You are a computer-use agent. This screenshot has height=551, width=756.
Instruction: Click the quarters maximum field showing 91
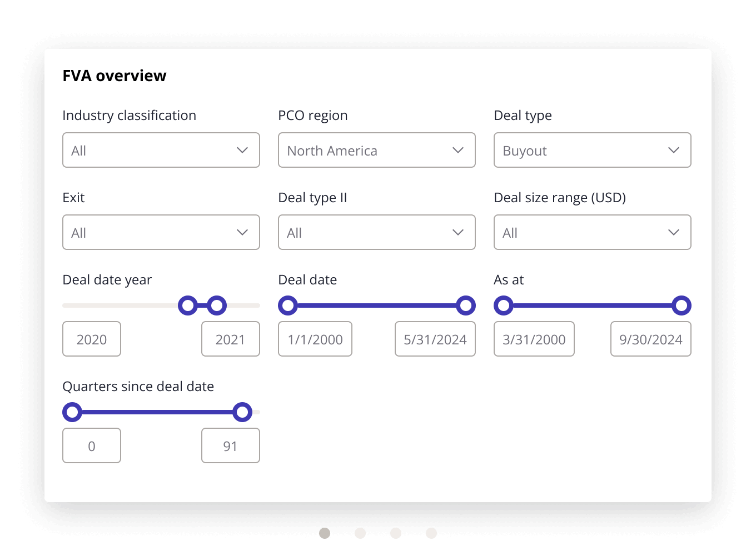click(x=230, y=445)
